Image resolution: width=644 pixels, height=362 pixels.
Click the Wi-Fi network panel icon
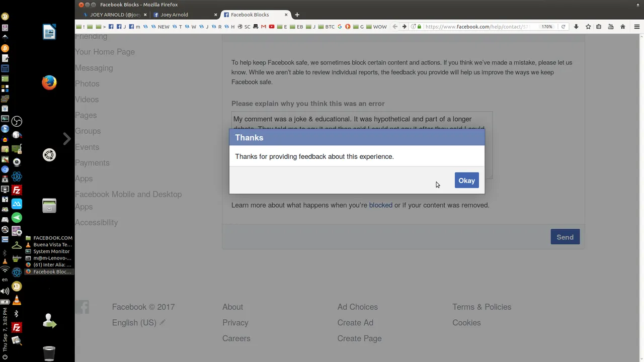coord(5,270)
